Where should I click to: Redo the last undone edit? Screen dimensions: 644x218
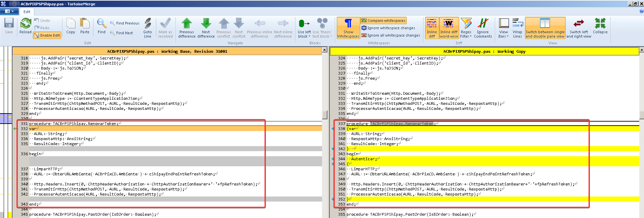(x=42, y=28)
